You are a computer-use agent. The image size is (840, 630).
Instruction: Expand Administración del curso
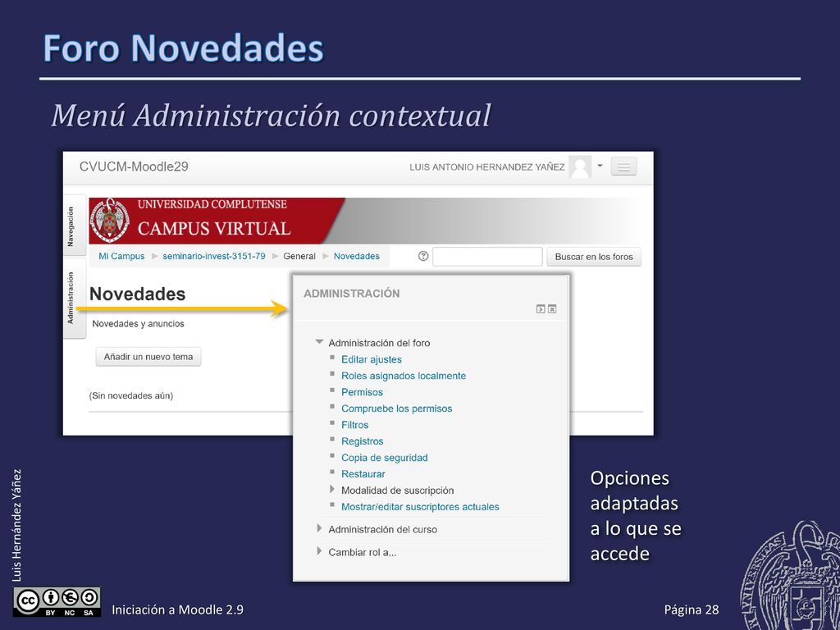click(x=319, y=529)
